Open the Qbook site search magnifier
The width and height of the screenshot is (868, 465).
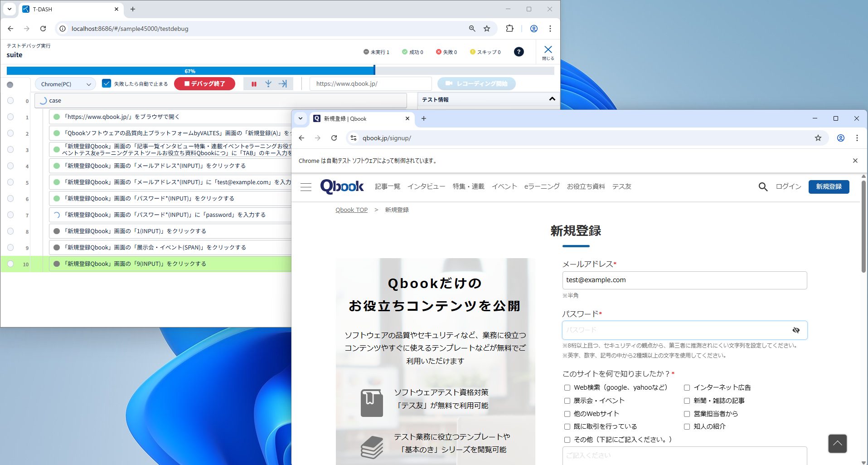click(x=763, y=186)
